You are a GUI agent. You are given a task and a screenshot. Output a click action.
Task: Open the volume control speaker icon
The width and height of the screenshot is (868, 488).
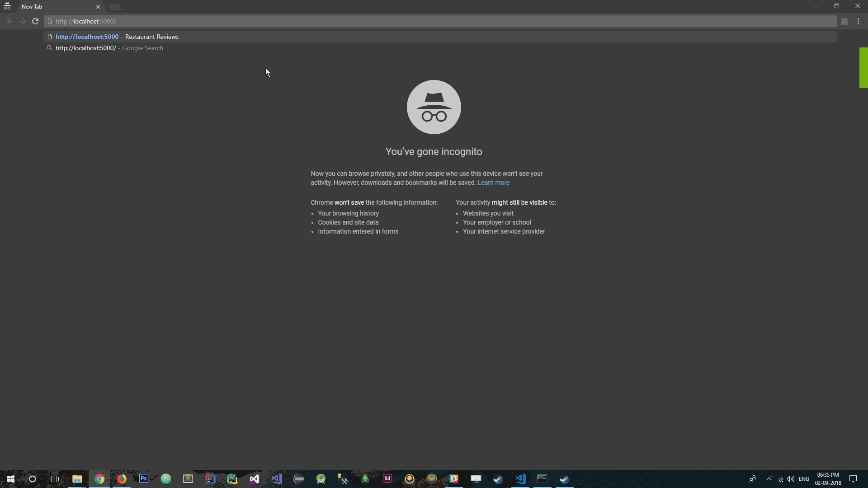791,479
